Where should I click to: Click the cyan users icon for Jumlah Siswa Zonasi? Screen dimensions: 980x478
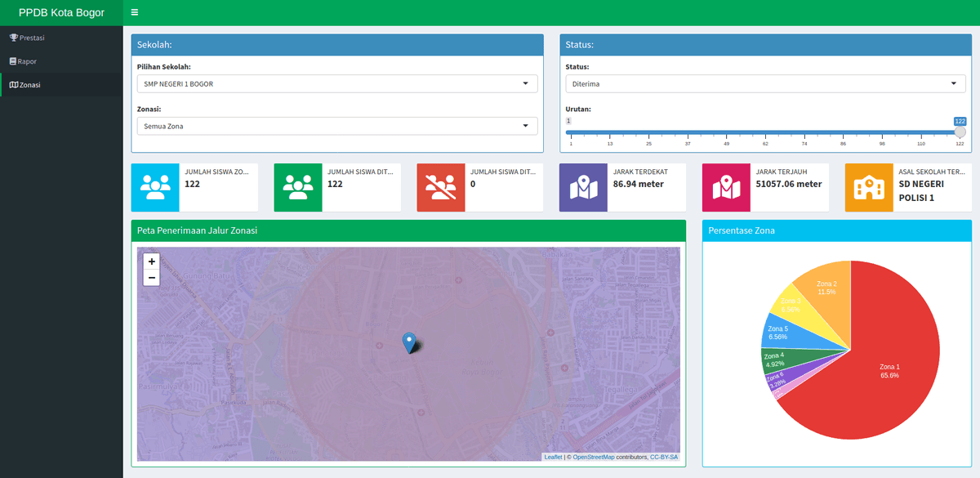pyautogui.click(x=155, y=188)
